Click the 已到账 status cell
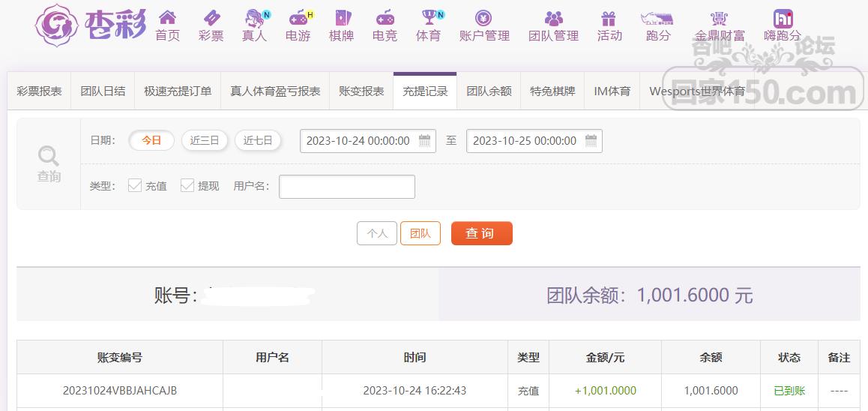Image resolution: width=868 pixels, height=411 pixels. pos(789,391)
